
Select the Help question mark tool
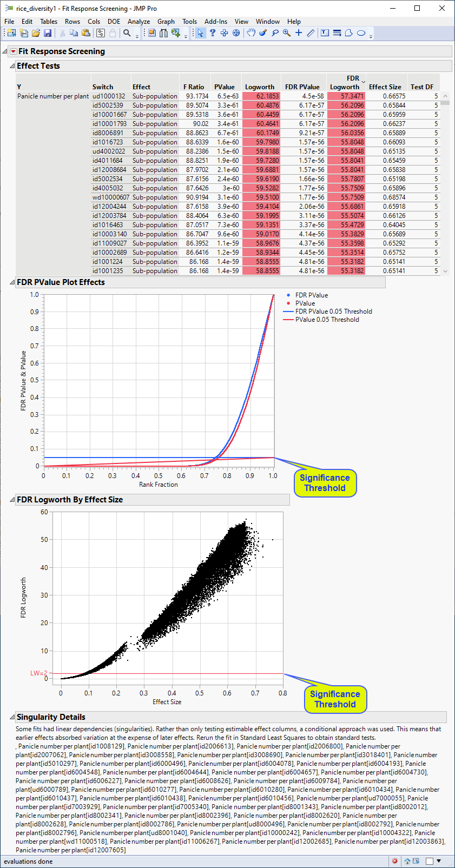click(213, 33)
